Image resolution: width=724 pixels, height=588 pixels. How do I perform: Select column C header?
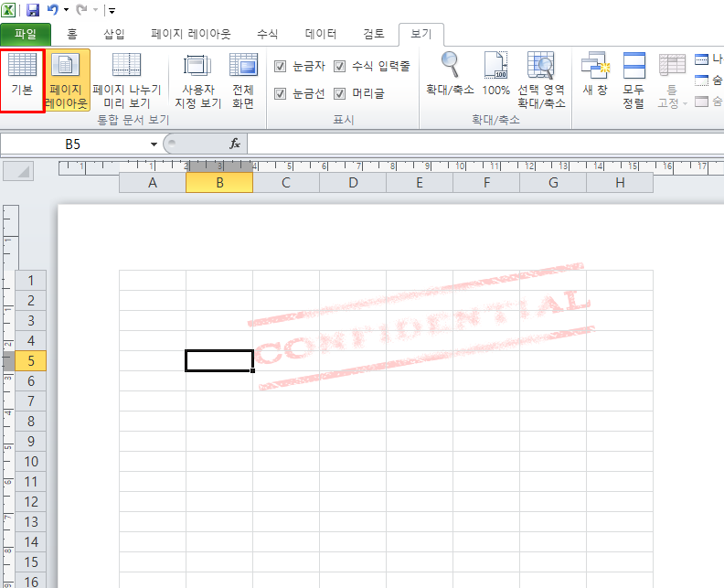(x=286, y=183)
